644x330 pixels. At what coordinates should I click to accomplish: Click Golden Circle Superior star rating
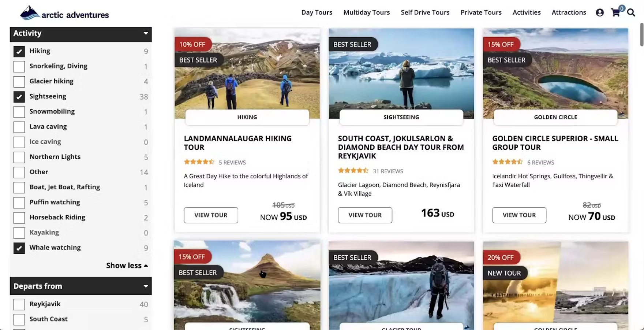pyautogui.click(x=508, y=162)
